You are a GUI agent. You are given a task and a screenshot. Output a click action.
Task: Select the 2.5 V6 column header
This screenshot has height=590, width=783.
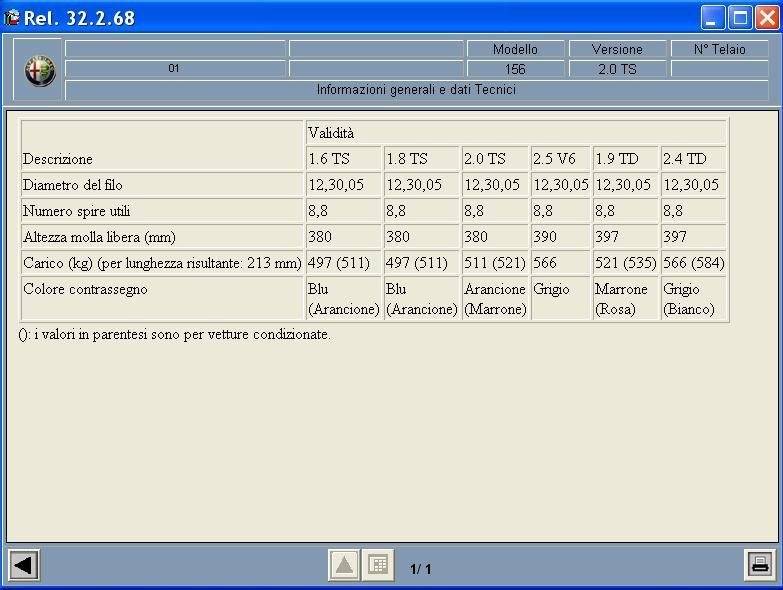(561, 159)
